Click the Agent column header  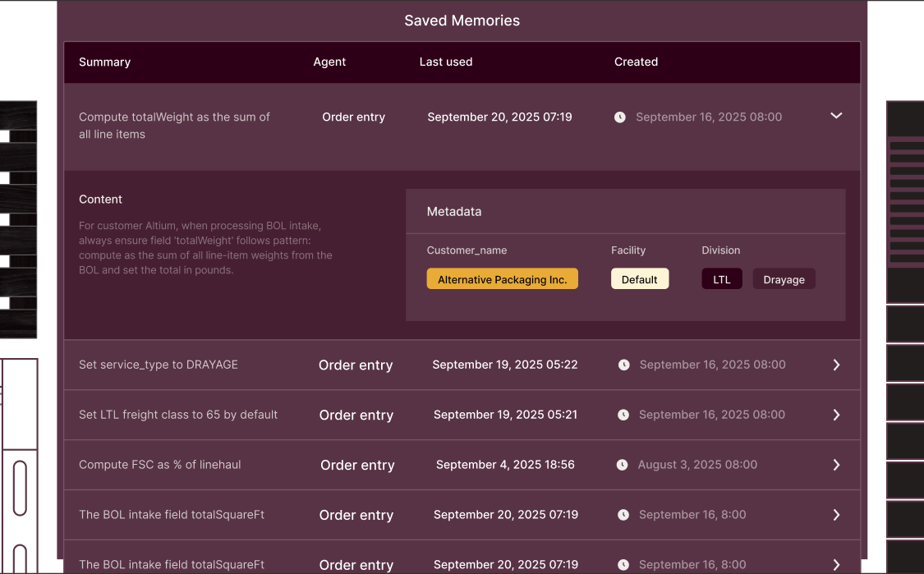tap(329, 62)
